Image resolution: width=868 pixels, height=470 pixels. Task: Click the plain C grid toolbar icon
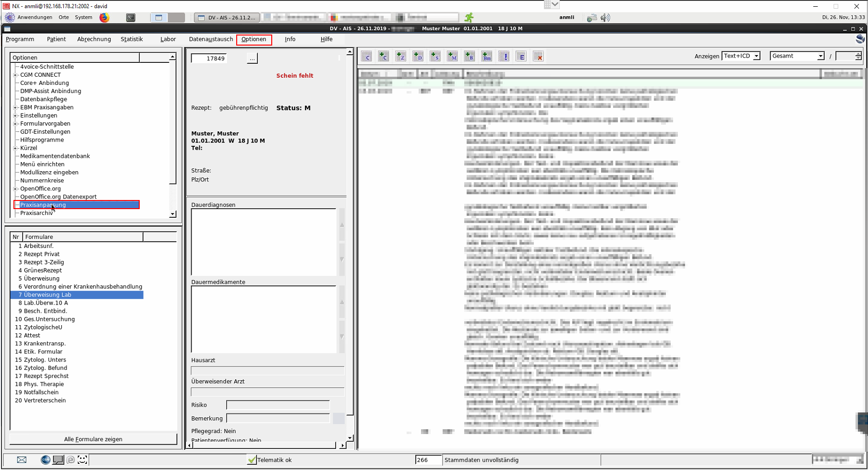click(367, 57)
